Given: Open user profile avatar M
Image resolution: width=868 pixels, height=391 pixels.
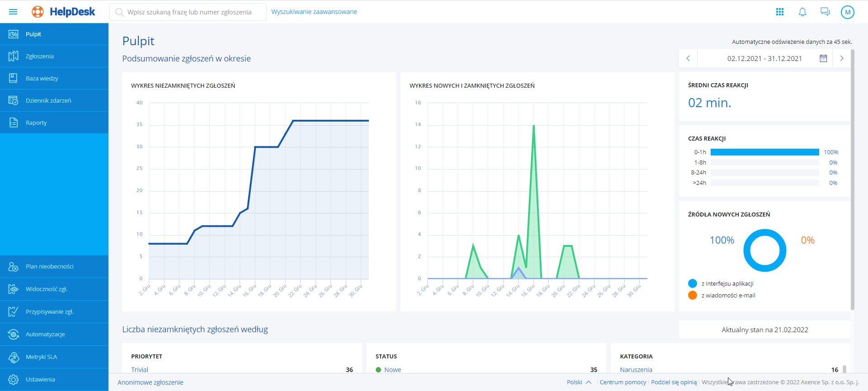Looking at the screenshot, I should (847, 12).
